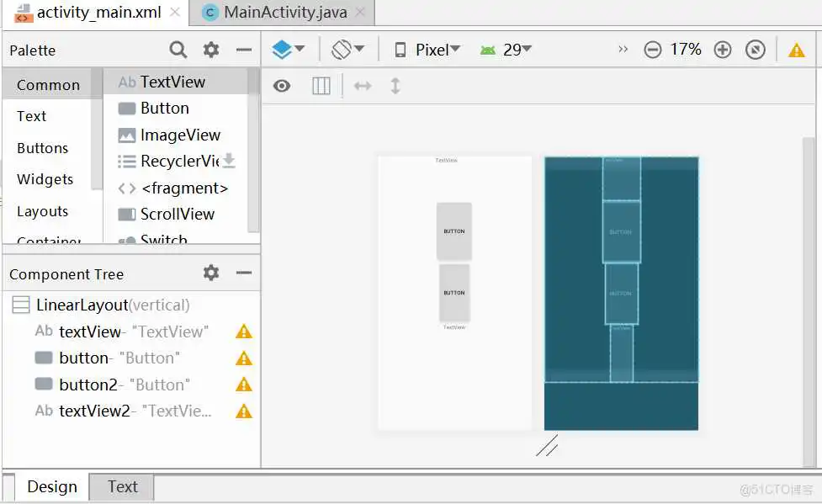The image size is (822, 504).
Task: Open the Component Tree settings gear icon
Action: pos(210,273)
